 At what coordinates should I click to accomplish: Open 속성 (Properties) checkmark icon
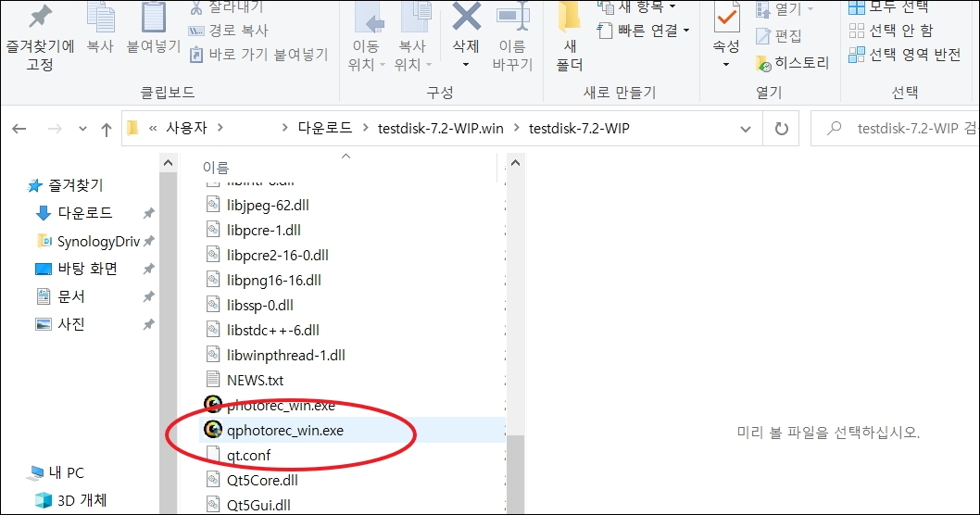coord(726,18)
